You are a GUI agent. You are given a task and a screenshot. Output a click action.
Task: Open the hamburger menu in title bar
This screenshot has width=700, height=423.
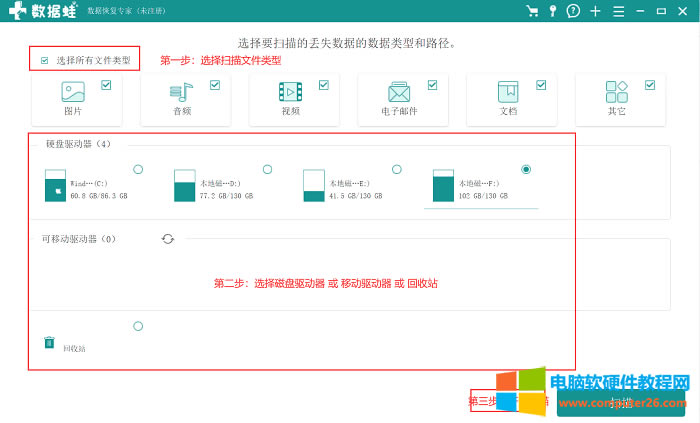[620, 11]
